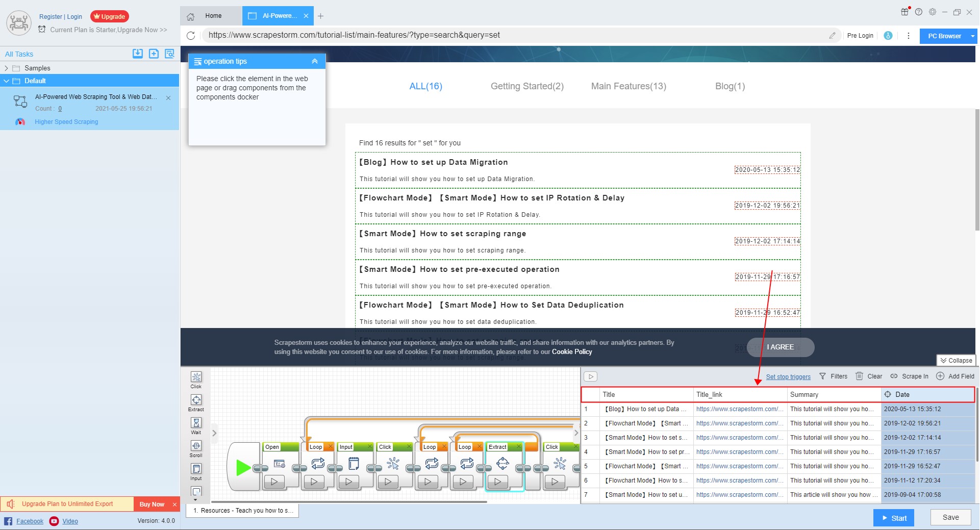The image size is (980, 530).
Task: Select the Scroll component in the docker
Action: (196, 448)
